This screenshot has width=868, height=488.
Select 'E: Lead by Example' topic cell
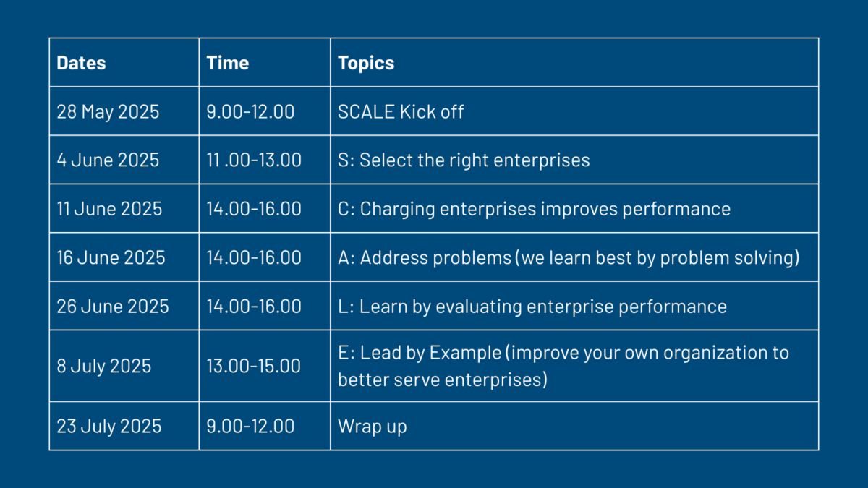click(x=574, y=366)
